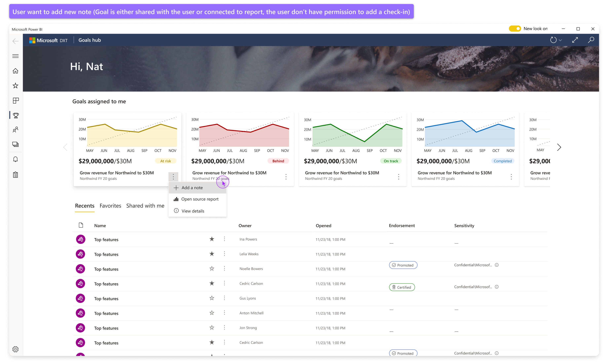This screenshot has width=608, height=364.
Task: Show next goal cards with right chevron
Action: 559,147
